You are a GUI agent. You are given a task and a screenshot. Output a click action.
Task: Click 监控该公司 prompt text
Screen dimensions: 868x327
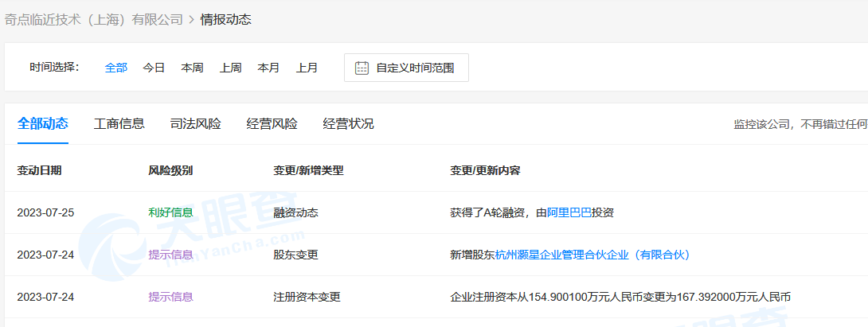click(x=800, y=124)
